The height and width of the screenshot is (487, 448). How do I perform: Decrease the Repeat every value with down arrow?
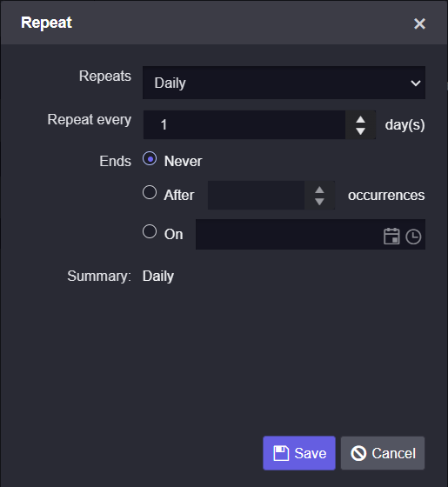(x=360, y=130)
